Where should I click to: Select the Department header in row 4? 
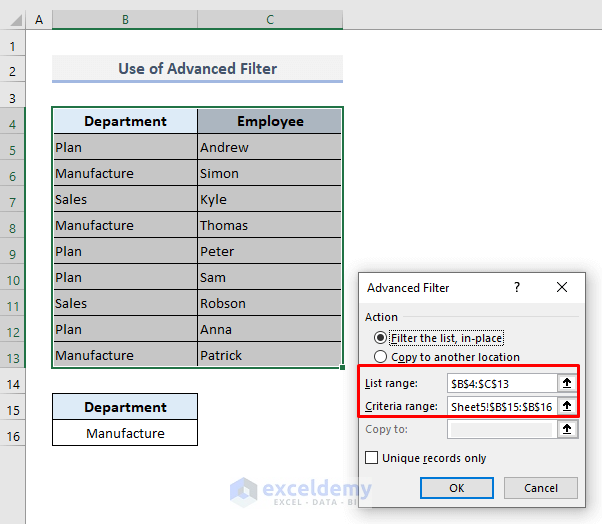coord(125,121)
